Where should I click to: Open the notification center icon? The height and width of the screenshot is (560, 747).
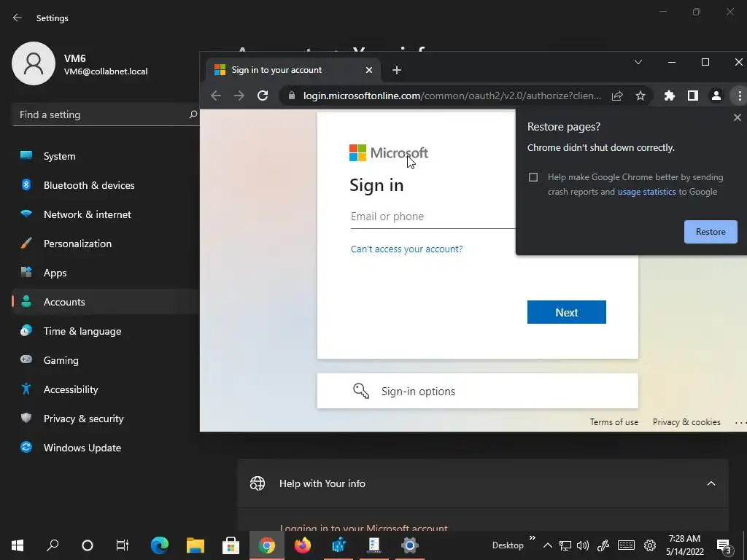(724, 546)
